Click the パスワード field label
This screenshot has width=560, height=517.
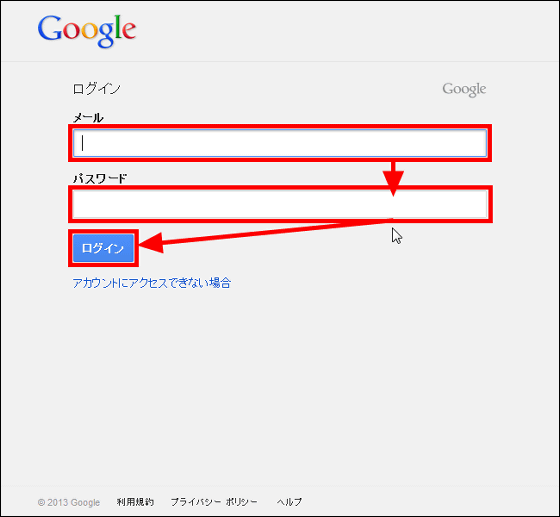(100, 179)
